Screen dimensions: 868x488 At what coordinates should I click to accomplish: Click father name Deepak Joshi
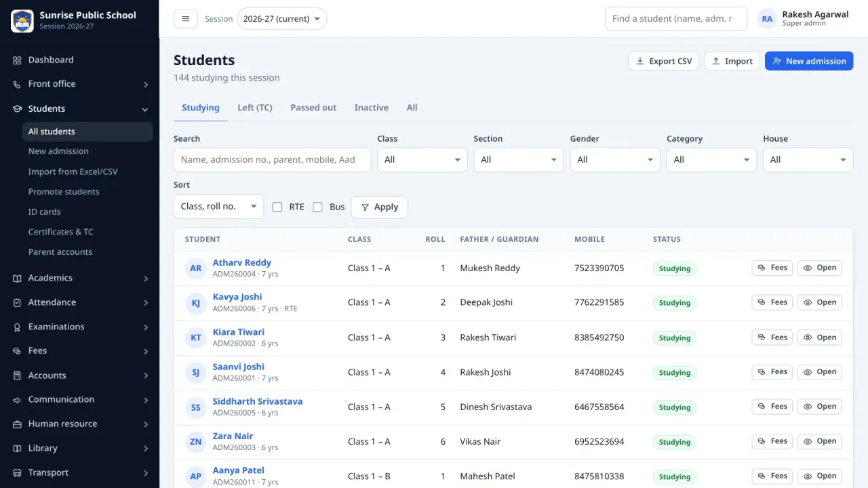coord(486,303)
